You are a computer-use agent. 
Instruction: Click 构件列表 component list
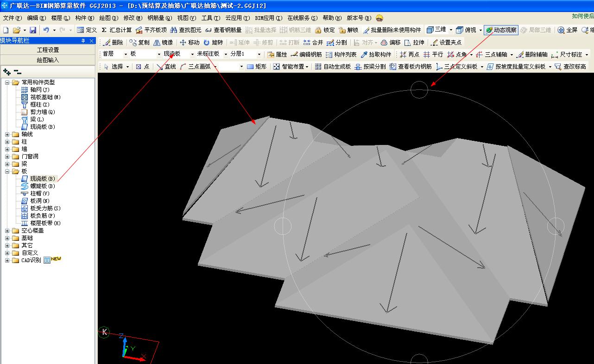(x=341, y=54)
